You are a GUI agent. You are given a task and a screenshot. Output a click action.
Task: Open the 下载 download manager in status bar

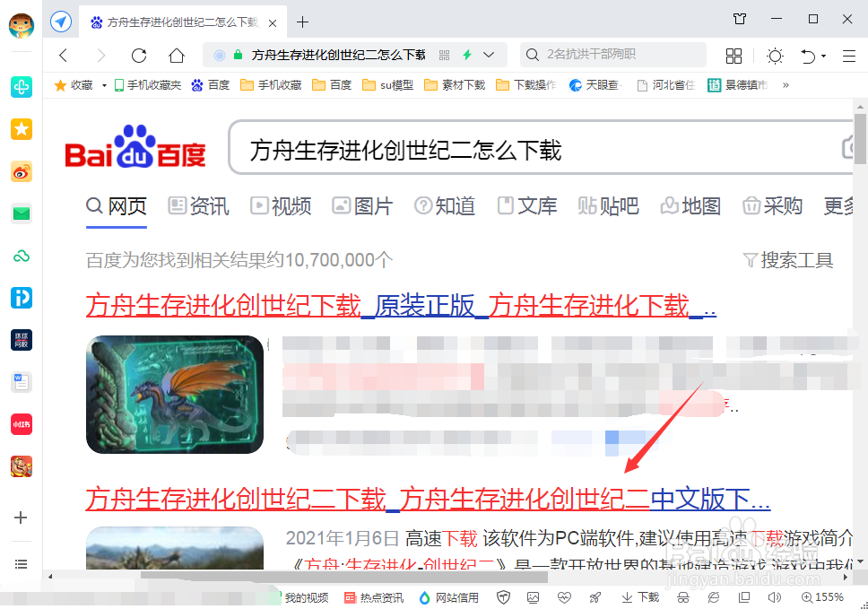(x=640, y=597)
